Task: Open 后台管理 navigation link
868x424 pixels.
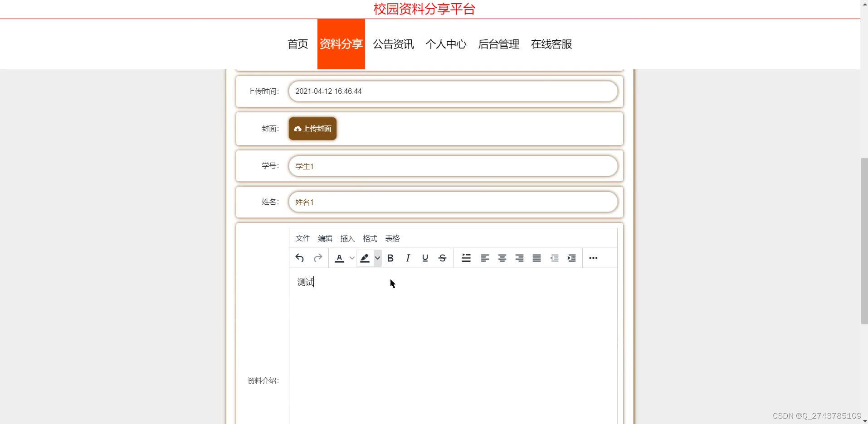Action: tap(498, 44)
